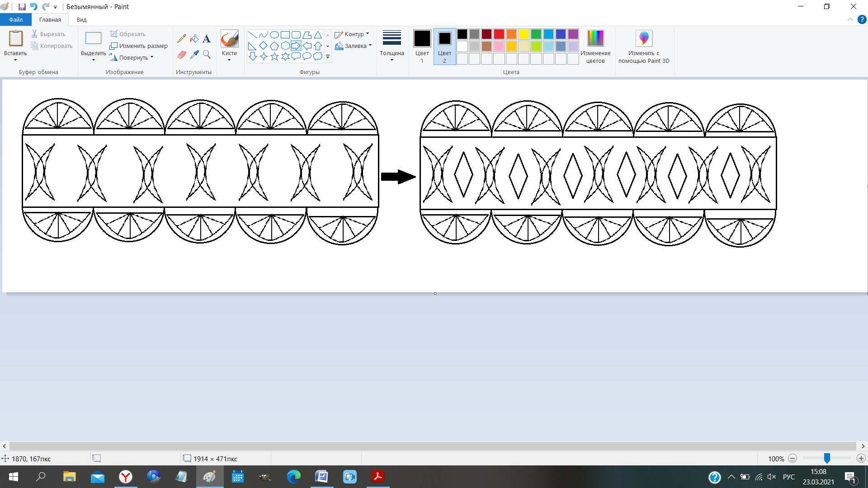This screenshot has height=488, width=868.
Task: Pick the red color swatch
Action: pyautogui.click(x=499, y=34)
